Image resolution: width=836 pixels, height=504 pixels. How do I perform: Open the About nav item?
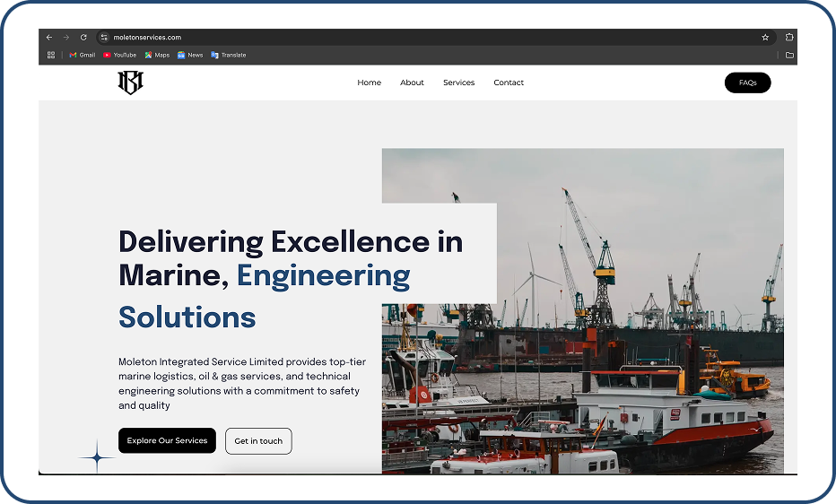click(412, 83)
